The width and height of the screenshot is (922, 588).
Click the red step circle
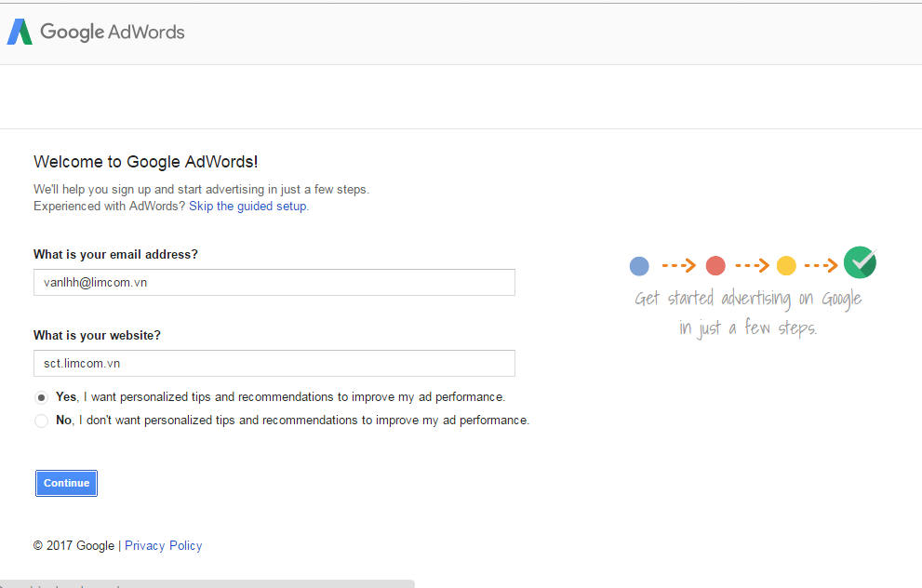pyautogui.click(x=715, y=266)
